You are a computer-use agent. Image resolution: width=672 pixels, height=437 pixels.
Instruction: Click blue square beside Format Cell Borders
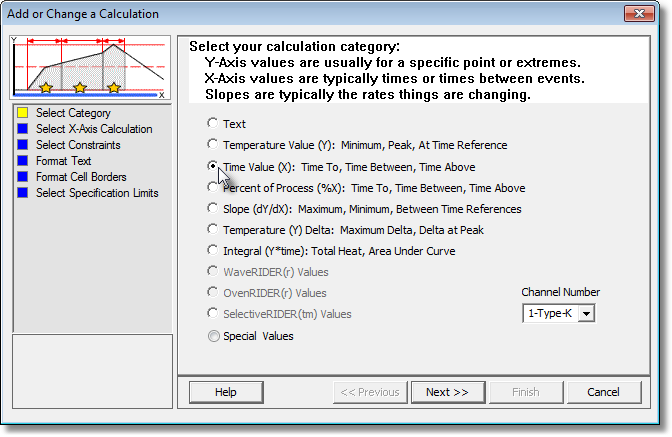pyautogui.click(x=23, y=177)
